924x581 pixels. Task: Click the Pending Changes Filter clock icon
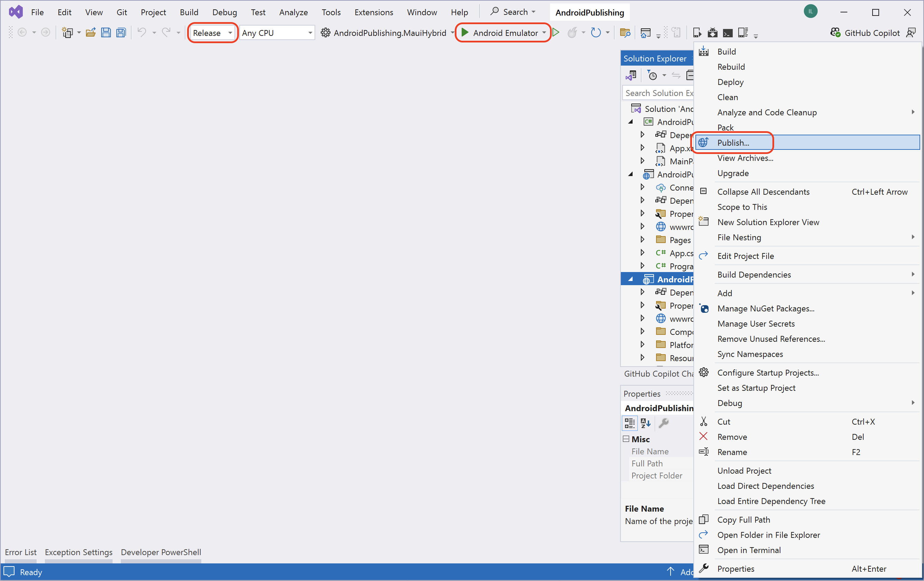pos(652,75)
